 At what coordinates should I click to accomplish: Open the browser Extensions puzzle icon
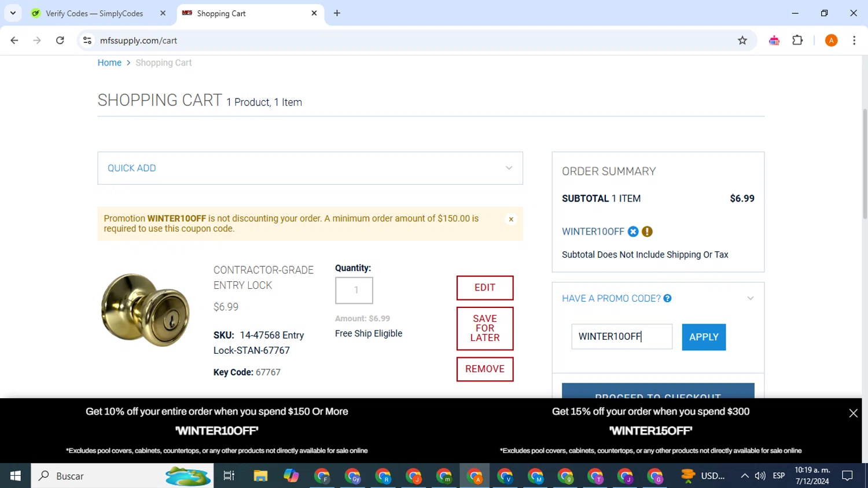point(797,41)
